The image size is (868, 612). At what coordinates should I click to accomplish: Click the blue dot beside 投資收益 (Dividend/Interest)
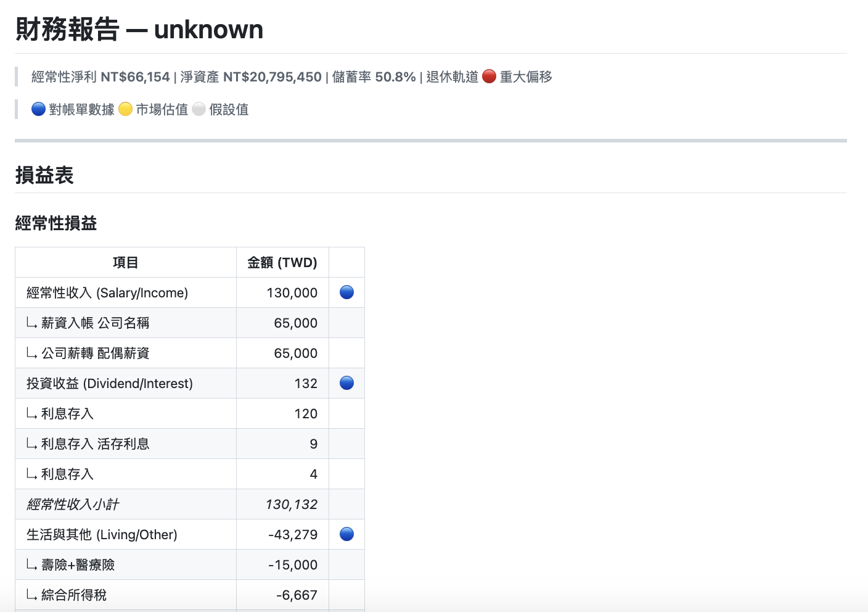pyautogui.click(x=346, y=382)
